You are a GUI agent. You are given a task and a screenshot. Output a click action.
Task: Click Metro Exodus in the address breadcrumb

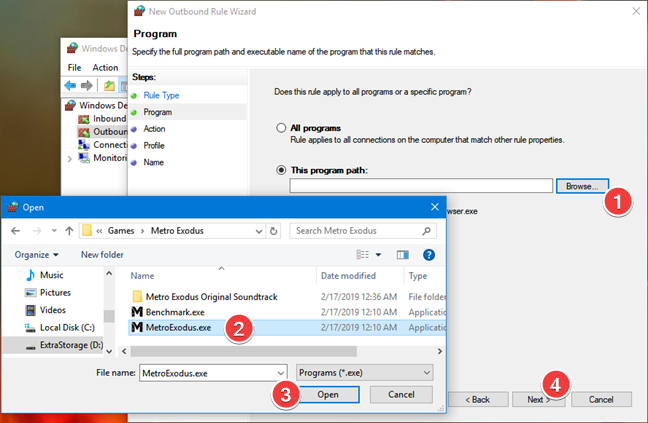(x=177, y=231)
